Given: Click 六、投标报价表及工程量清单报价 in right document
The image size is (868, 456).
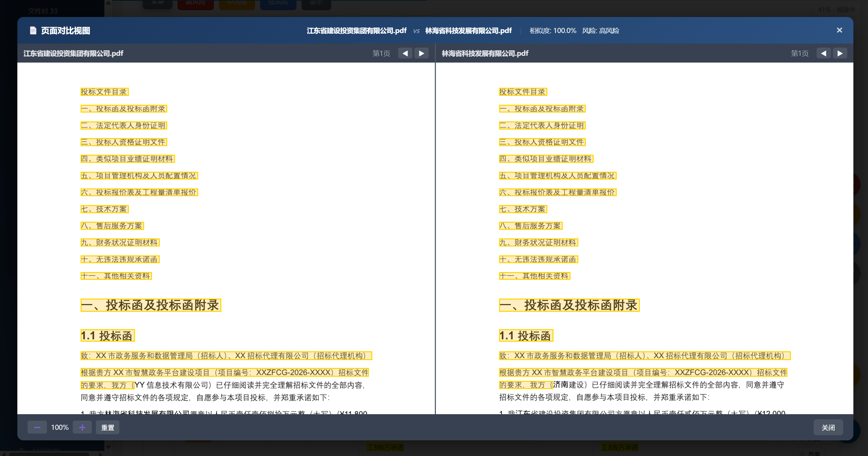Looking at the screenshot, I should pos(558,192).
